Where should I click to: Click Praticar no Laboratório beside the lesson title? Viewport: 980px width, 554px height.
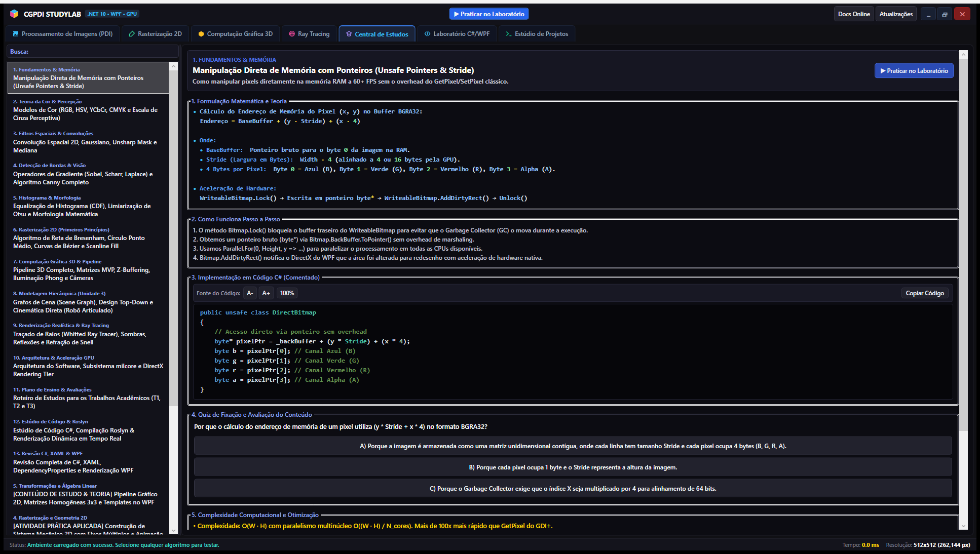(x=914, y=71)
